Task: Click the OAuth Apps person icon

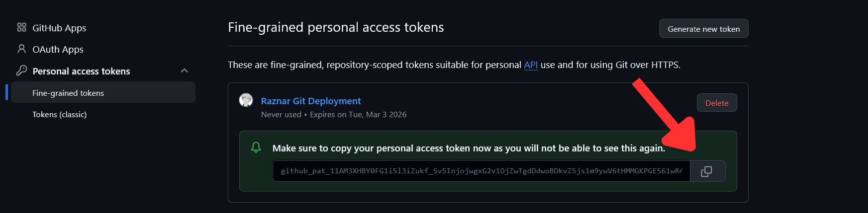Action: pos(21,49)
